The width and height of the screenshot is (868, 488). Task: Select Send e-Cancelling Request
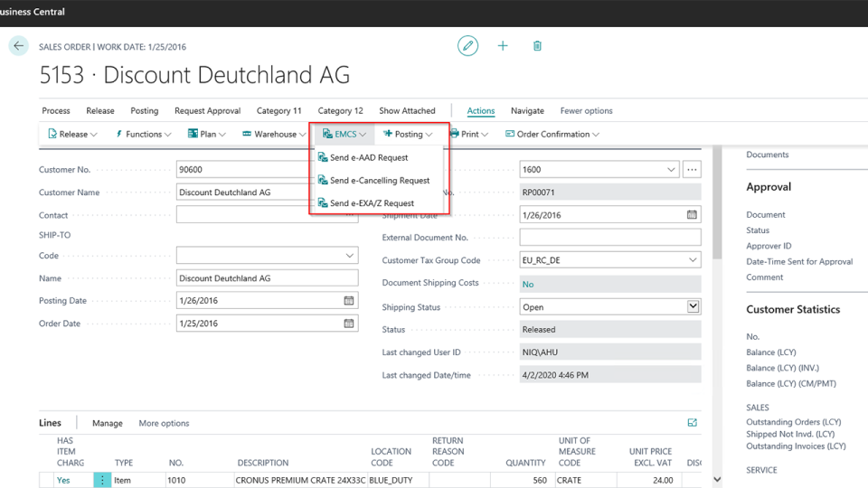point(379,181)
